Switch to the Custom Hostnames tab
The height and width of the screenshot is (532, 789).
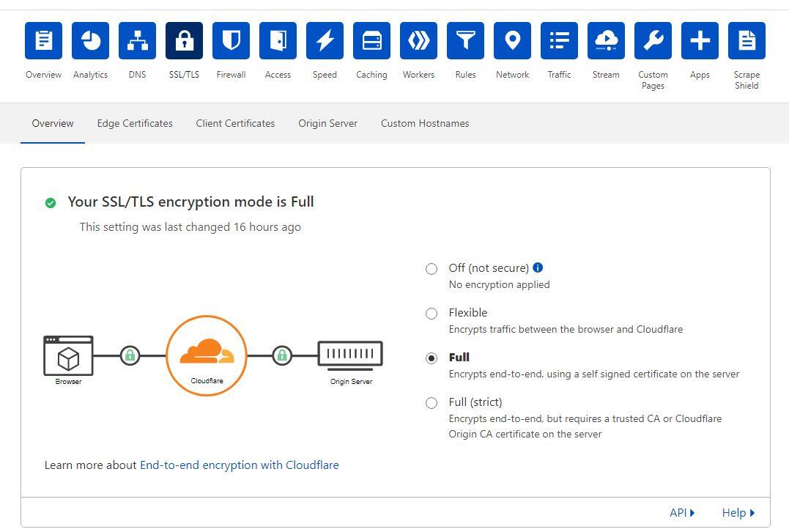[425, 123]
